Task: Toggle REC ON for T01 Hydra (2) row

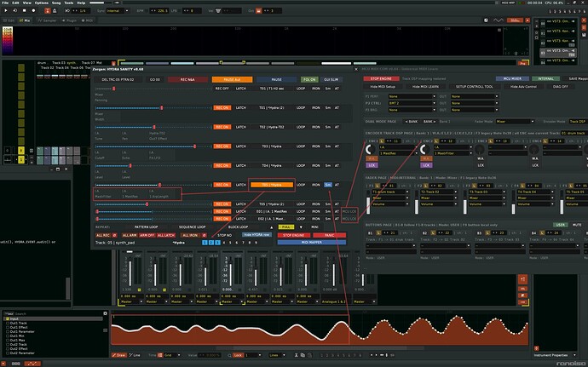Action: pyautogui.click(x=222, y=107)
